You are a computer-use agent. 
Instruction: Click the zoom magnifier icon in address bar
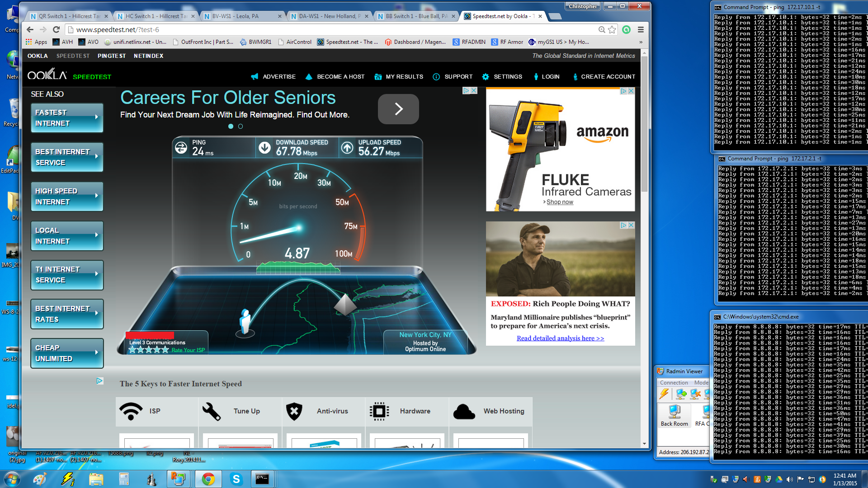pos(602,30)
